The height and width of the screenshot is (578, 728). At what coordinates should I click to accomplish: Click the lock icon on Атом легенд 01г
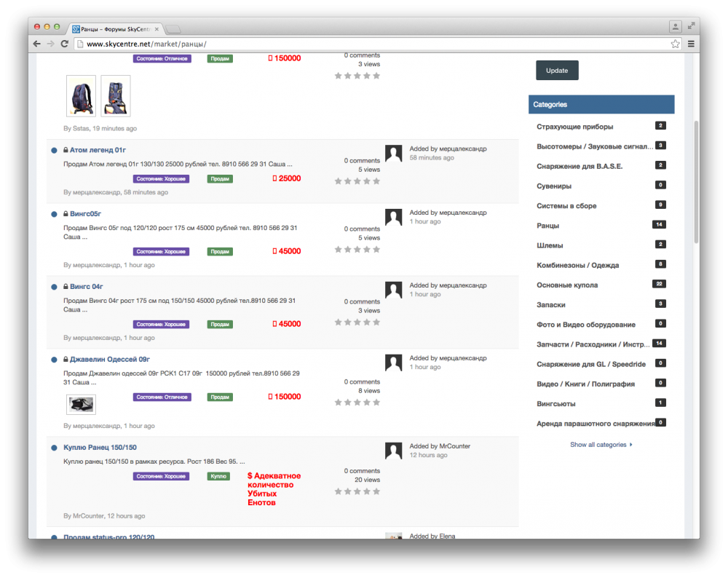[66, 150]
